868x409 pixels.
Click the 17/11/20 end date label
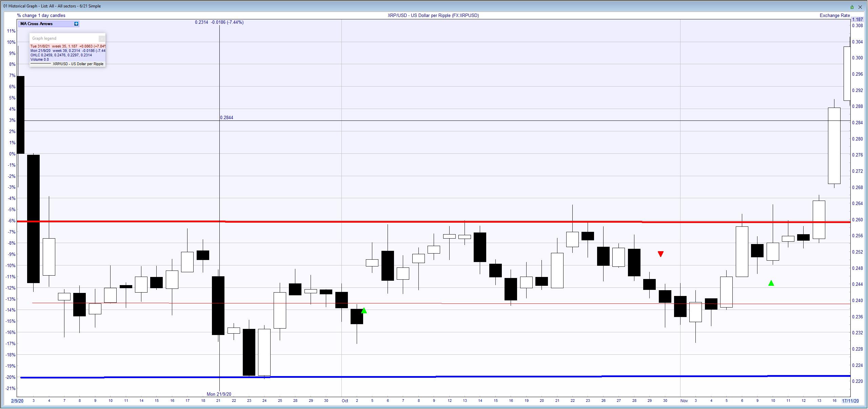[x=850, y=401]
